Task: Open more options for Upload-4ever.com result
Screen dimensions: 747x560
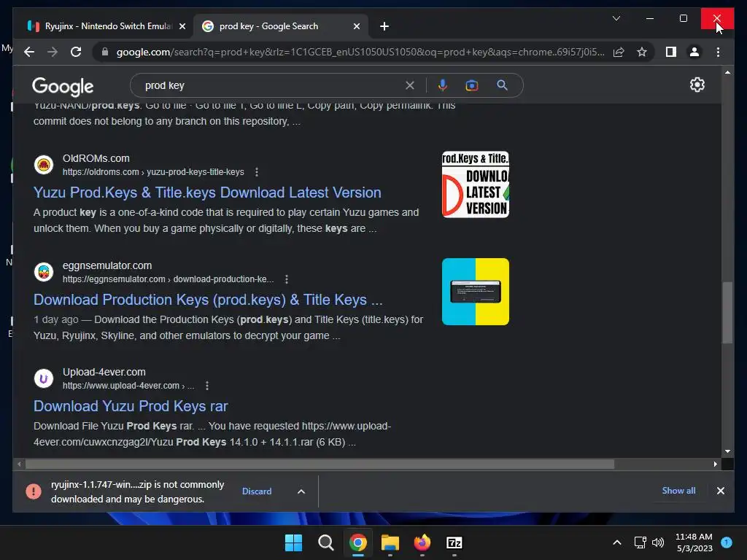Action: pos(206,386)
